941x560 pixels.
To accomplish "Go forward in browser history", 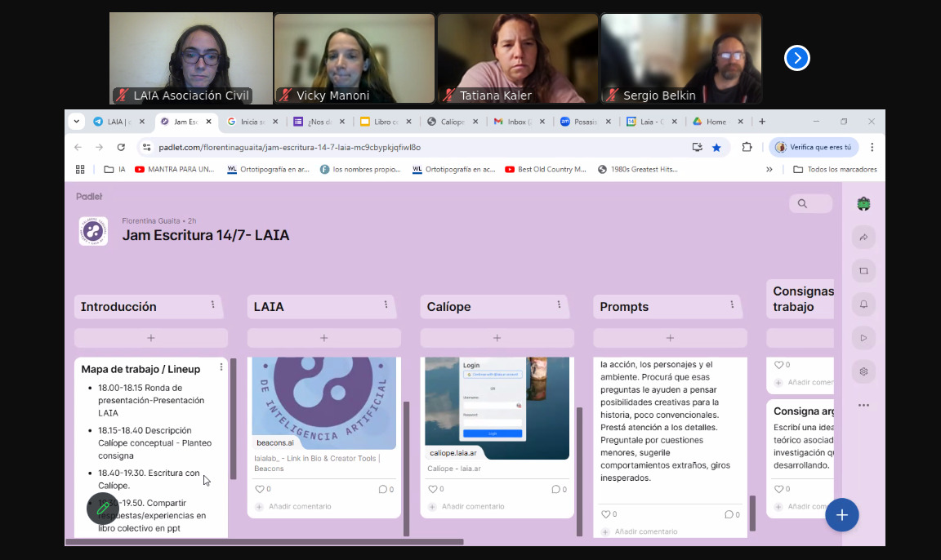I will pyautogui.click(x=99, y=147).
